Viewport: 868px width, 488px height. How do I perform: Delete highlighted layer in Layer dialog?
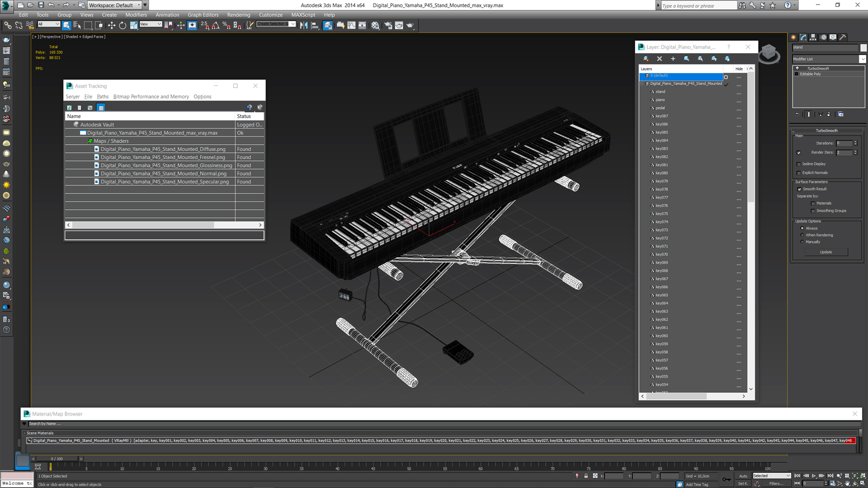[x=659, y=59]
